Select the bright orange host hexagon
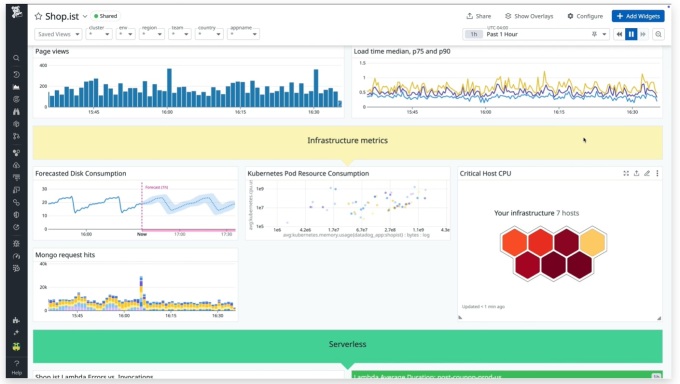Screen dimensions: 680x384 click(514, 242)
